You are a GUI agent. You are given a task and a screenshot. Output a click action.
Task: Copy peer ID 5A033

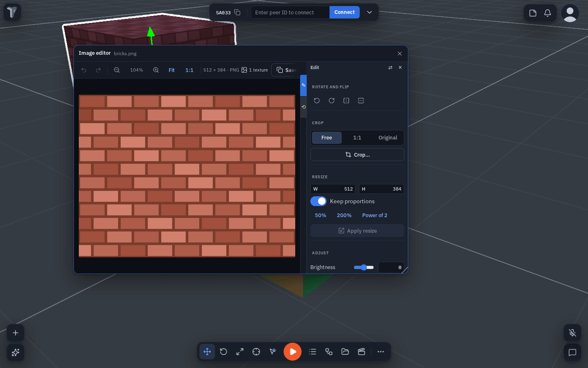pyautogui.click(x=237, y=12)
